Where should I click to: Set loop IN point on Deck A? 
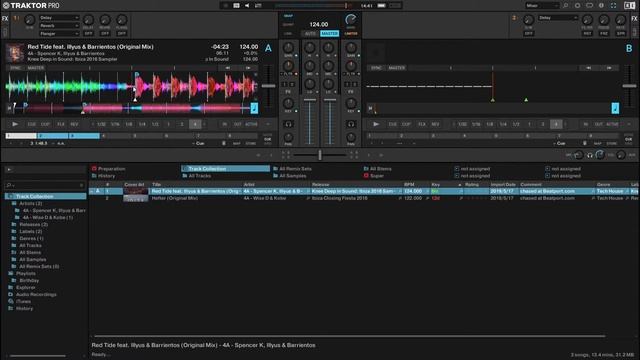coord(224,124)
